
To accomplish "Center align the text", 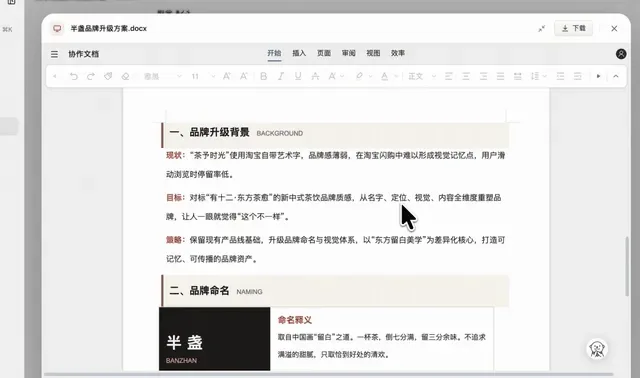I will tap(466, 76).
